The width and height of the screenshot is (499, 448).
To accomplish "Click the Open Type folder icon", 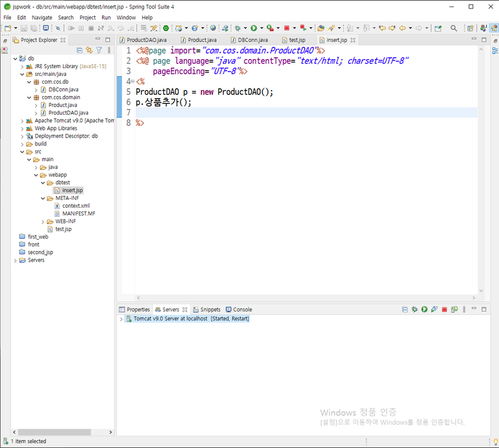I will click(x=321, y=29).
